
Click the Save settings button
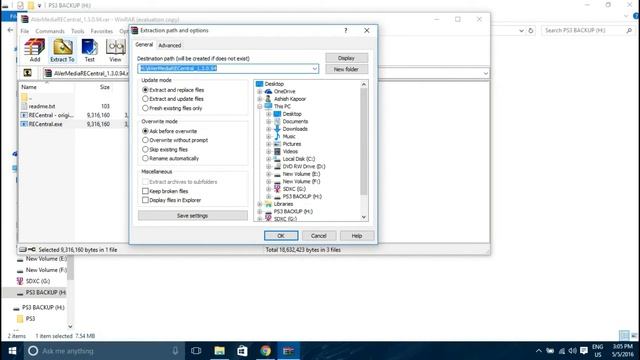tap(193, 216)
